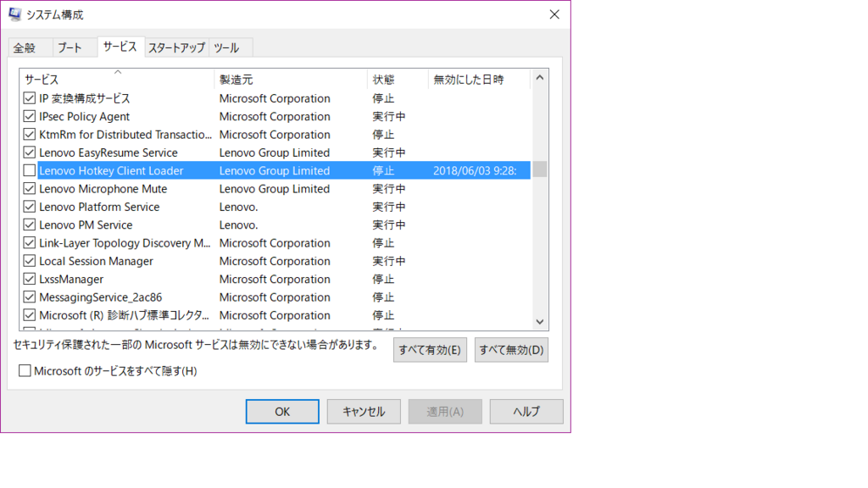Click the scrollbar up arrow

(x=540, y=78)
